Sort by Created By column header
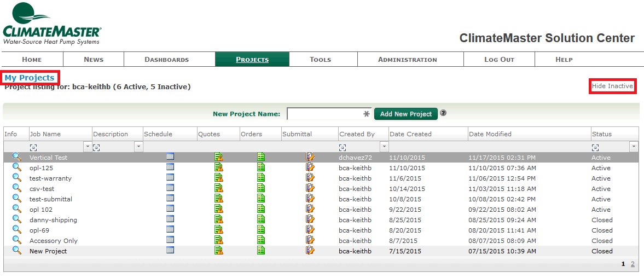This screenshot has height=278, width=644. pos(357,134)
